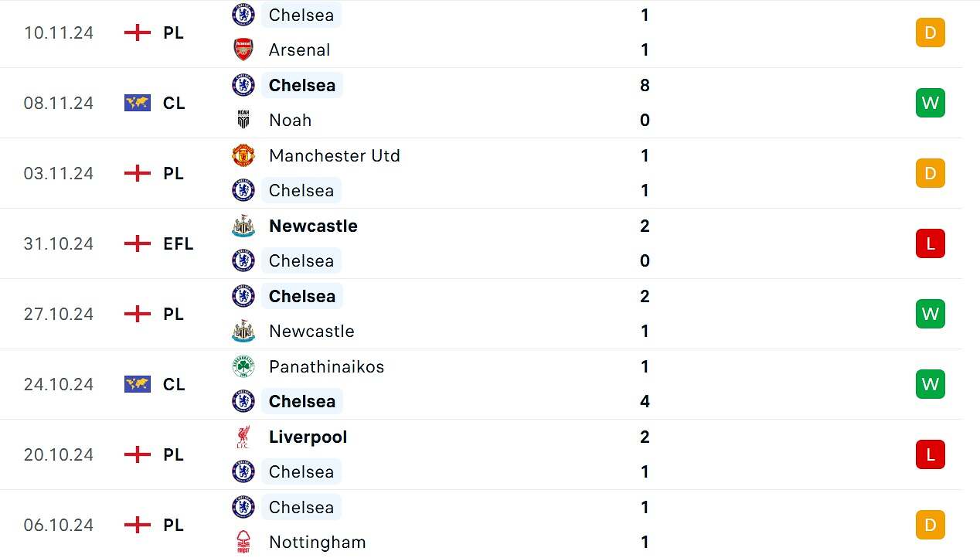Click the EFL competition label
Viewport: 980px width, 558px height.
pos(179,243)
